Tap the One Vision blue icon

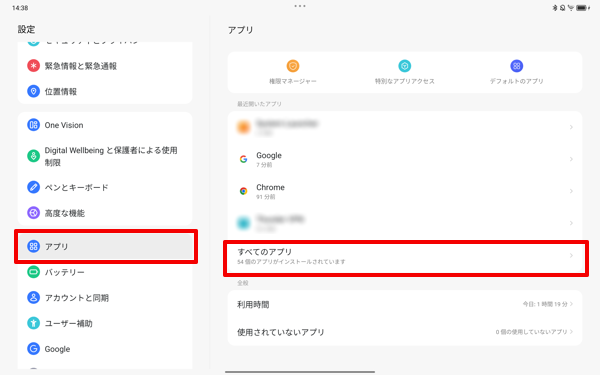[33, 125]
